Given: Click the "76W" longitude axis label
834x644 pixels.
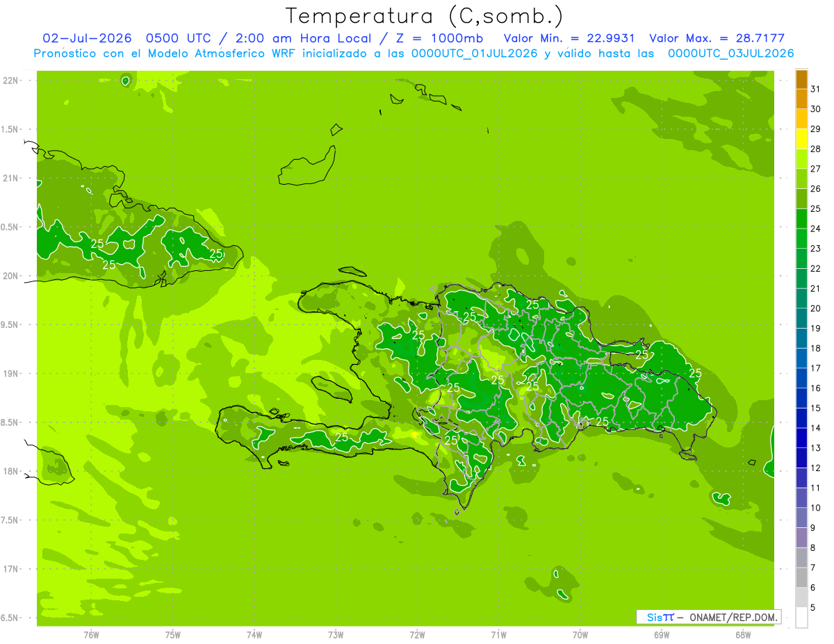Looking at the screenshot, I should coord(91,635).
